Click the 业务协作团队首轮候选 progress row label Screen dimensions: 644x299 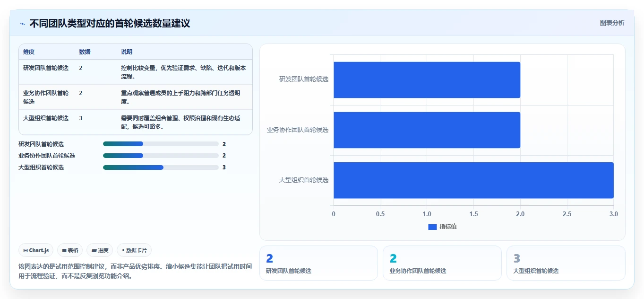click(x=47, y=156)
